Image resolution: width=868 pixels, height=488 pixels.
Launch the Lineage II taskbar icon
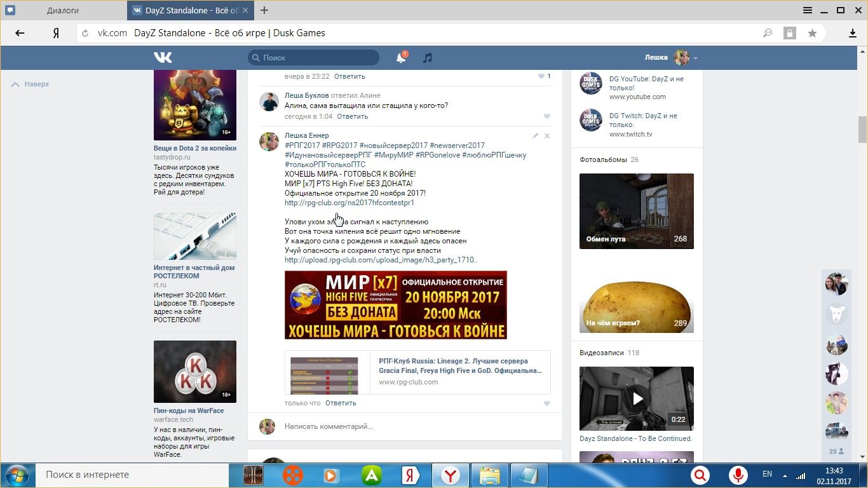pyautogui.click(x=254, y=475)
